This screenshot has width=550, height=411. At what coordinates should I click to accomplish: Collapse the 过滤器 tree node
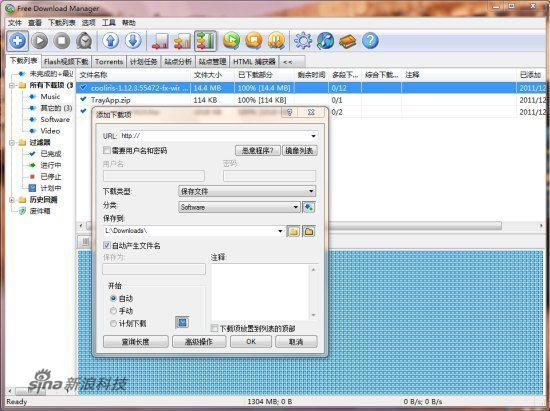[x=12, y=142]
